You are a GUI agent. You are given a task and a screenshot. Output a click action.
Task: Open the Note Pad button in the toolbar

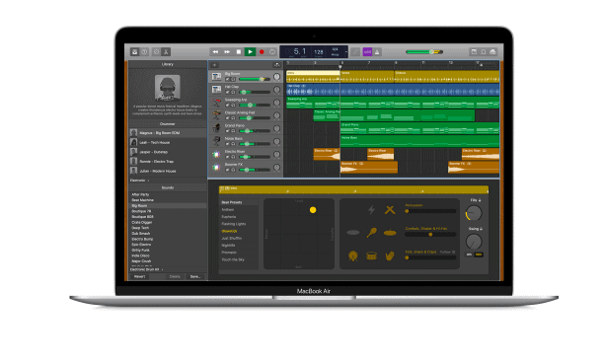pos(474,52)
